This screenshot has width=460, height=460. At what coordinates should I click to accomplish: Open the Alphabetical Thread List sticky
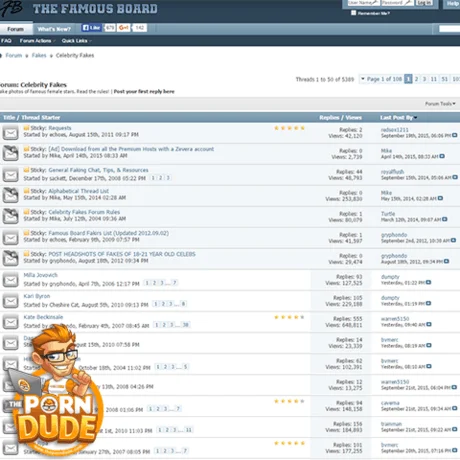point(79,191)
